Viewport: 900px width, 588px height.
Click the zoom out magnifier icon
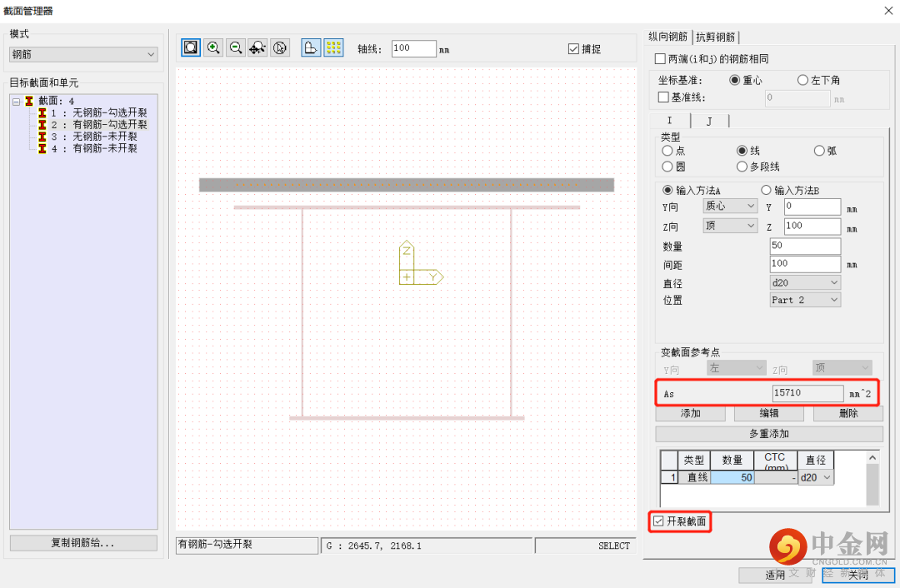coord(235,47)
